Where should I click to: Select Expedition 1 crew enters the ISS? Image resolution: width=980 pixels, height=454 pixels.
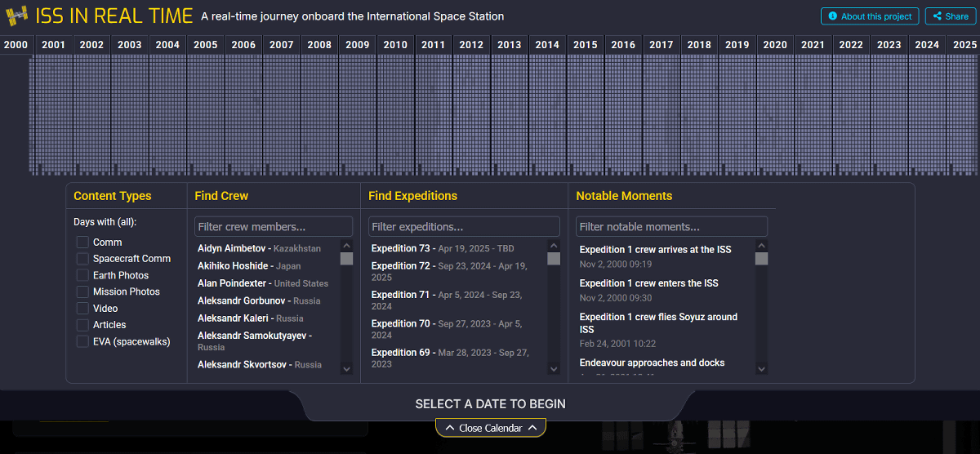click(x=648, y=283)
